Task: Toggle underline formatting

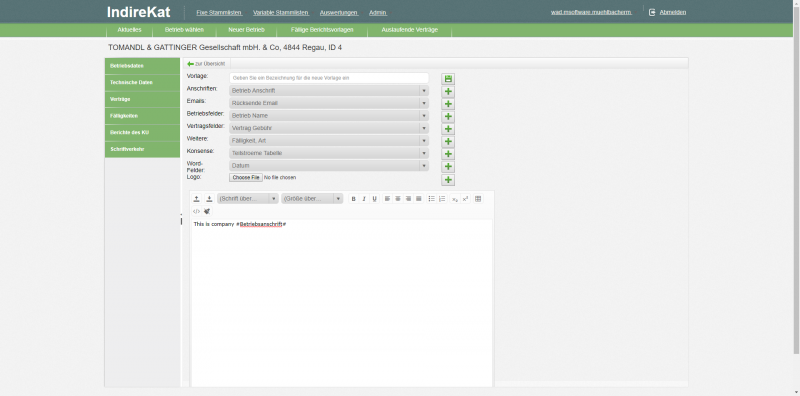Action: pyautogui.click(x=374, y=199)
